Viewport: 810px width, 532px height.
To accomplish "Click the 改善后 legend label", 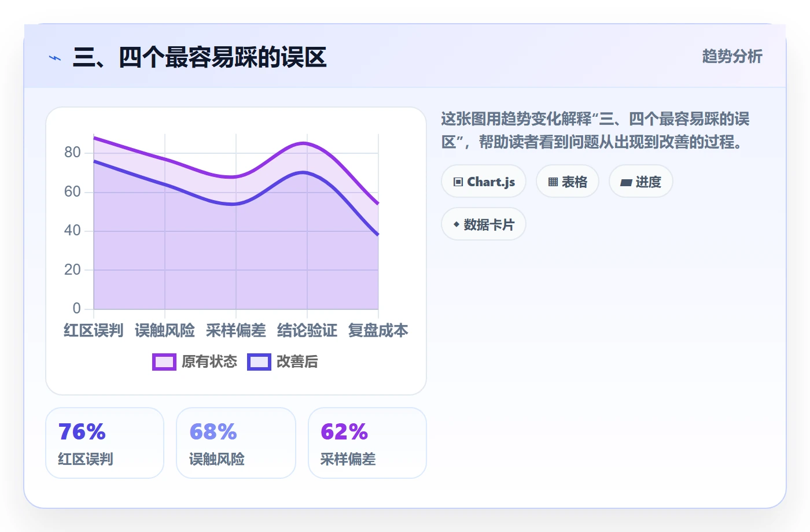I will [297, 362].
